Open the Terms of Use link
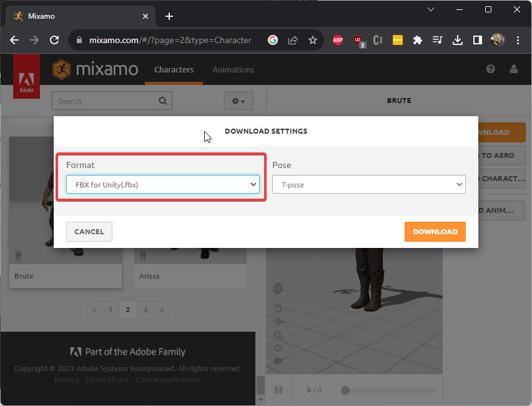 coord(107,380)
